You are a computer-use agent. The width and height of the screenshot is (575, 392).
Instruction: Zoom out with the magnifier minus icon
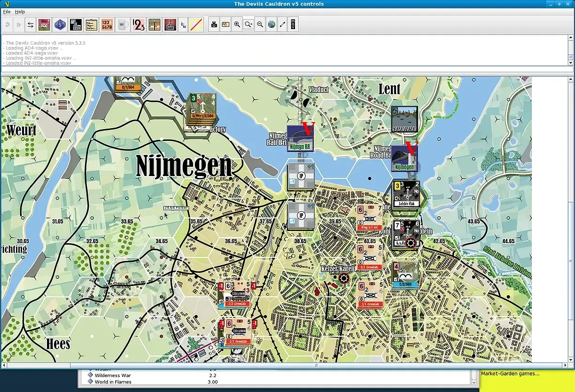[x=260, y=24]
